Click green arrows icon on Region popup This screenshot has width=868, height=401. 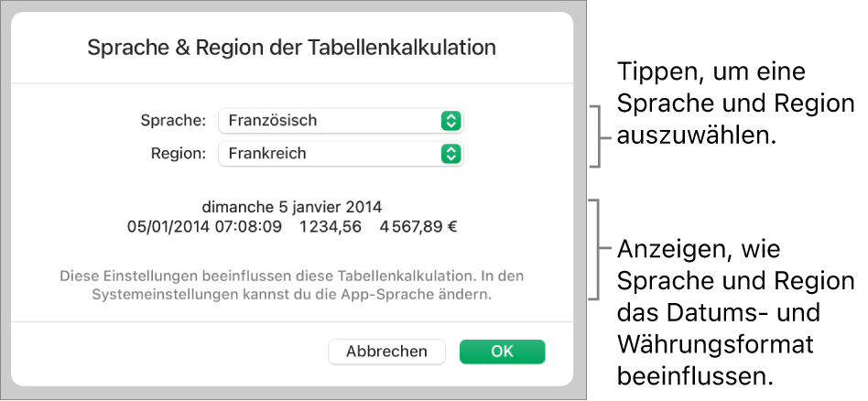tap(450, 154)
